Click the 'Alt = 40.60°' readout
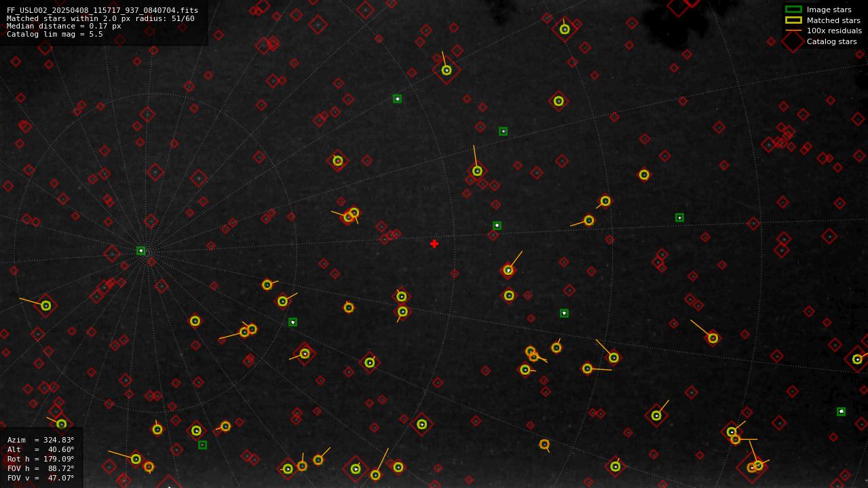868x488 pixels. [41, 449]
